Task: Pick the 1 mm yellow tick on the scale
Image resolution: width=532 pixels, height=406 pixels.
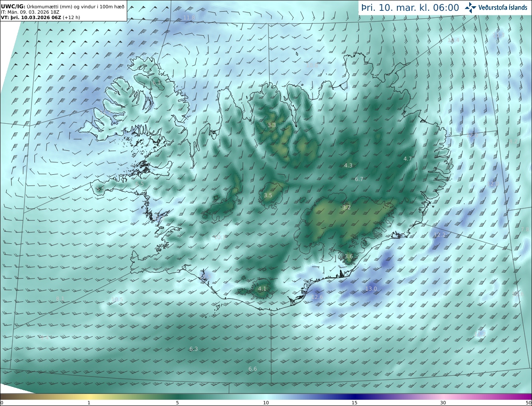Action: tap(89, 403)
